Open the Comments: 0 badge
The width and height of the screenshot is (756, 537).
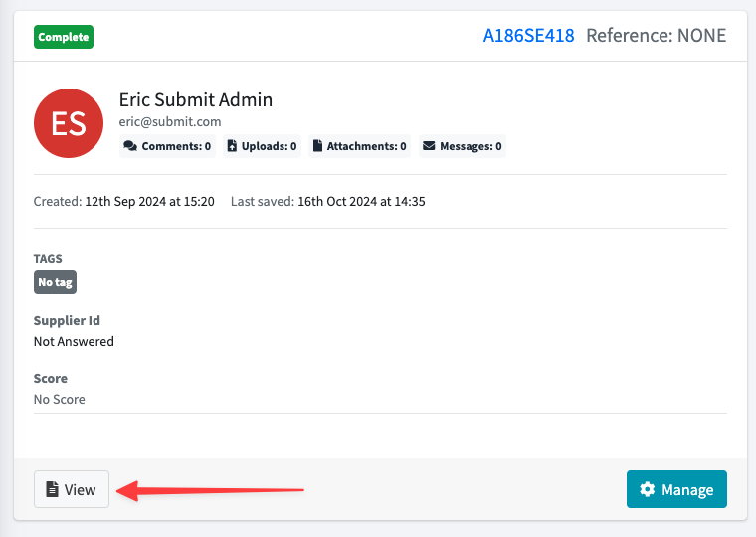[x=167, y=146]
